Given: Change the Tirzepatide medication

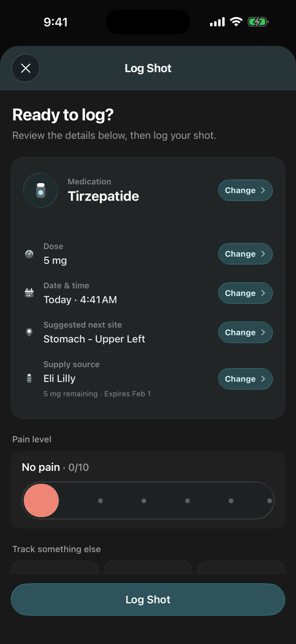Looking at the screenshot, I should click(x=245, y=190).
